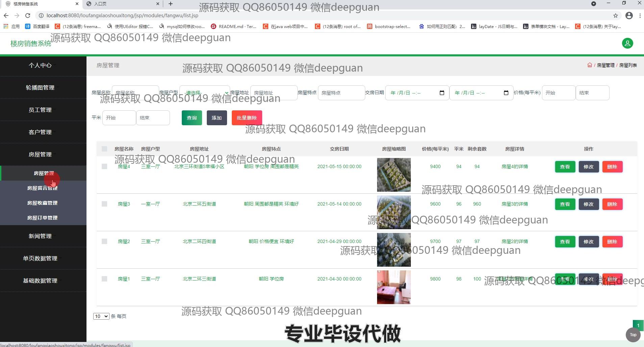644x347 pixels.
Task: Select the checkbox for 房屋2 row
Action: click(104, 241)
